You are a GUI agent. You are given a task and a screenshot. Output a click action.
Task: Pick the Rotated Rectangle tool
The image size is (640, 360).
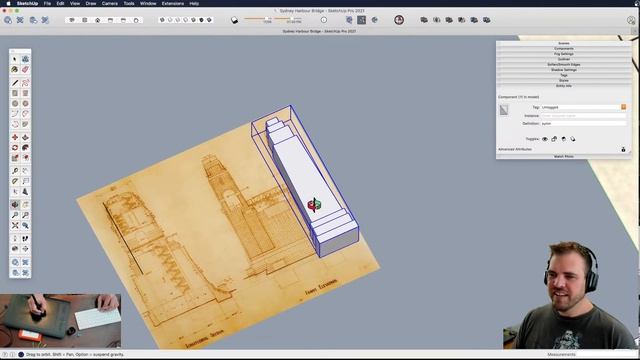25,93
